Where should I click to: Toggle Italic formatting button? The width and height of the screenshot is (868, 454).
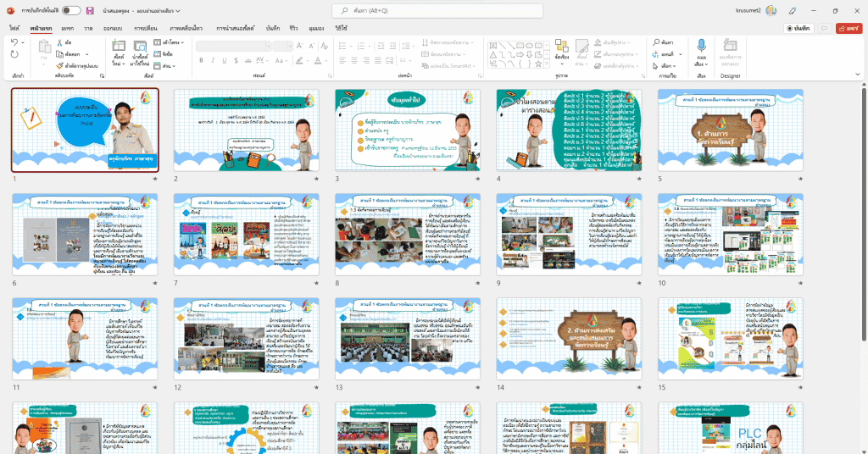pyautogui.click(x=213, y=60)
